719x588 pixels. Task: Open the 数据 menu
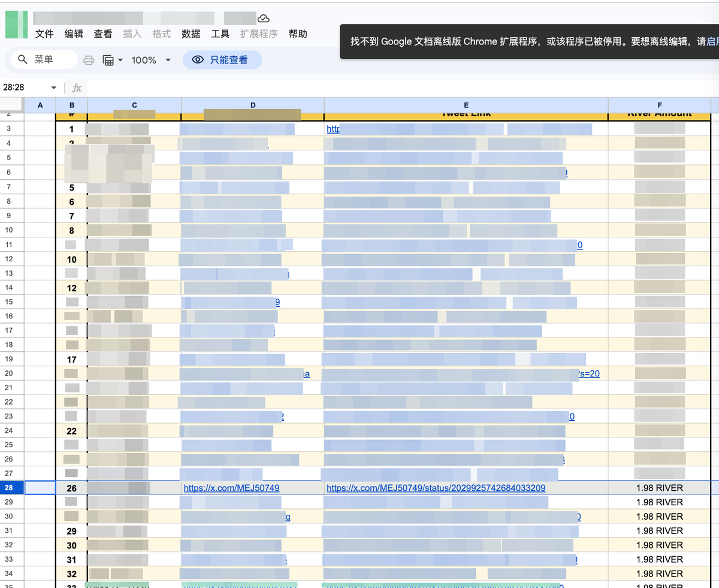191,34
